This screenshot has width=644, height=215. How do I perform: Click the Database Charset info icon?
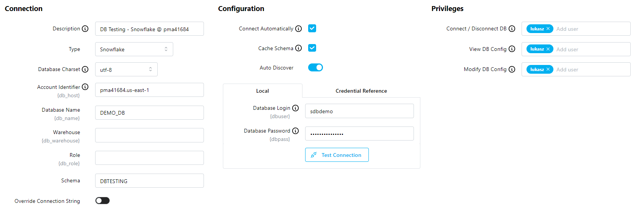tap(85, 69)
